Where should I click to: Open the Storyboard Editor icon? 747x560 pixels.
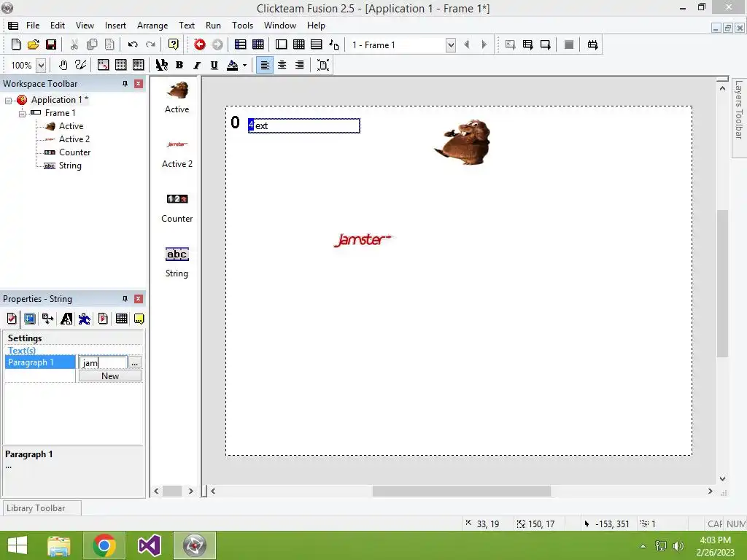point(241,44)
